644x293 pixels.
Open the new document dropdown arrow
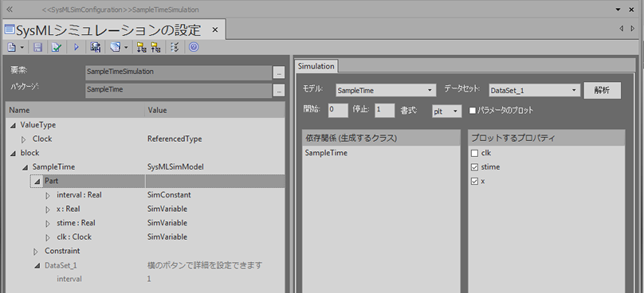click(x=22, y=48)
